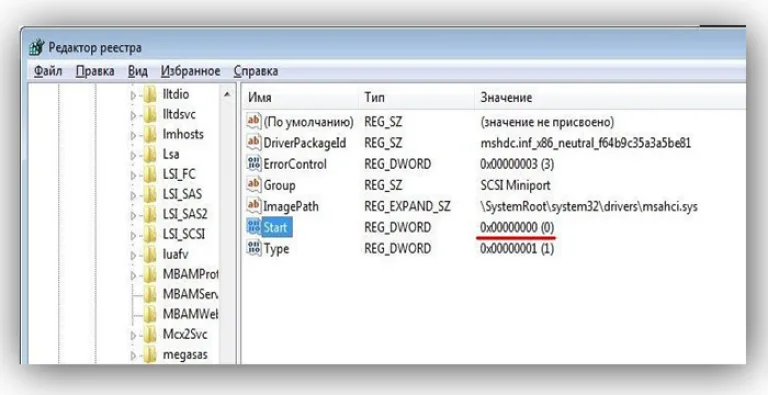Click the ErrorControl DWORD value icon

(x=254, y=164)
